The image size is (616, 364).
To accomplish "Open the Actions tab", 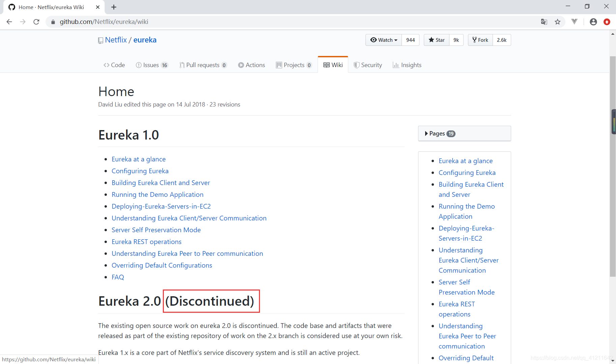I will [252, 65].
